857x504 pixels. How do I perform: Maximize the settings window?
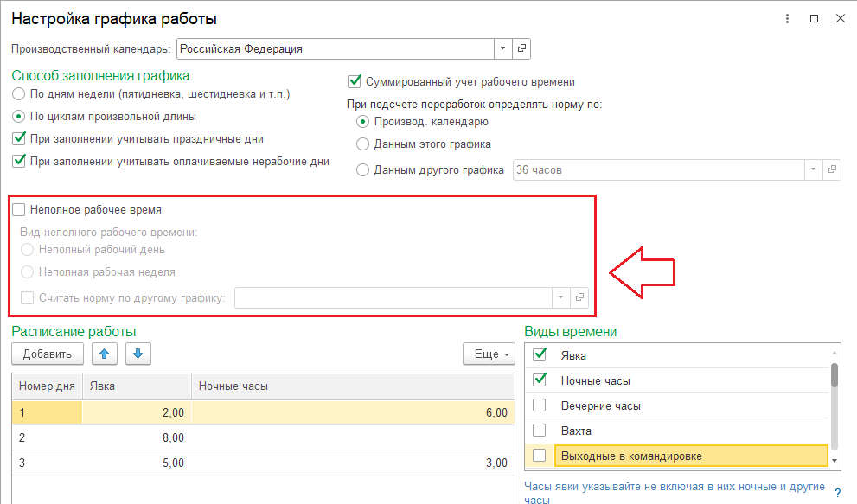(814, 18)
